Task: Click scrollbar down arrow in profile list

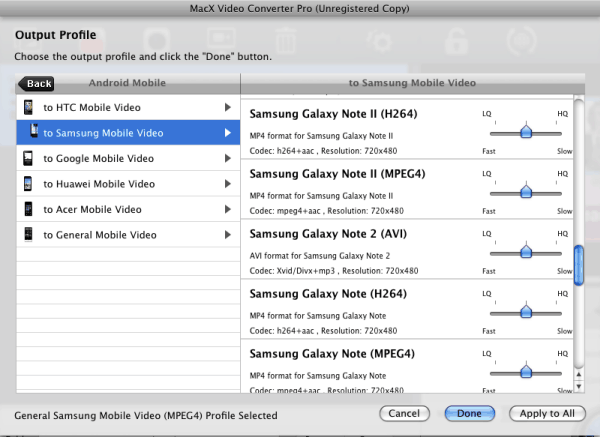Action: [x=579, y=386]
